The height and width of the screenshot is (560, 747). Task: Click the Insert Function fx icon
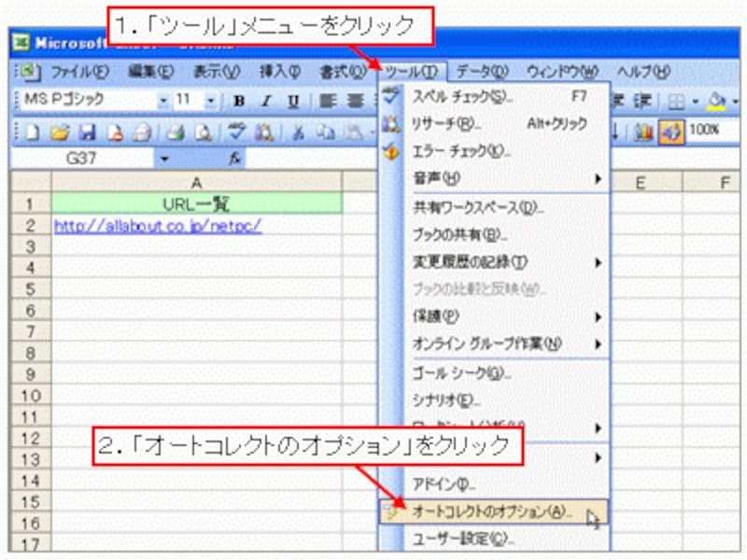coord(234,158)
